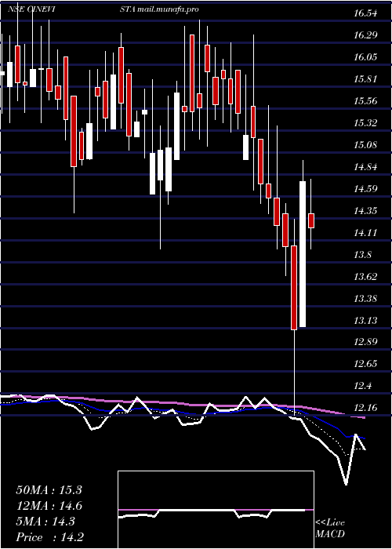Click the 13.13 price axis label
Screen dimensions: 392x549
pyautogui.click(x=365, y=320)
